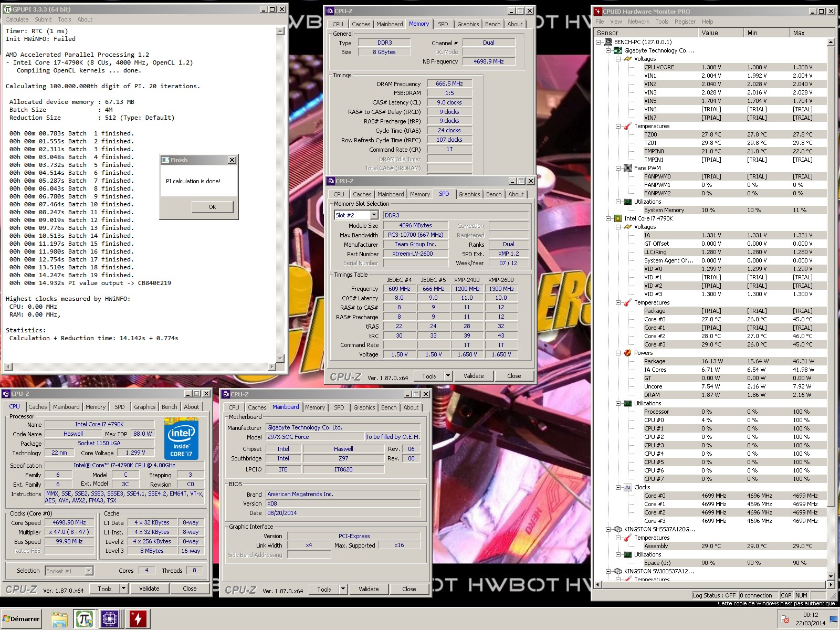Image resolution: width=840 pixels, height=630 pixels.
Task: Click Utilizations icon under Intel Core i7 4790K
Action: pos(627,403)
